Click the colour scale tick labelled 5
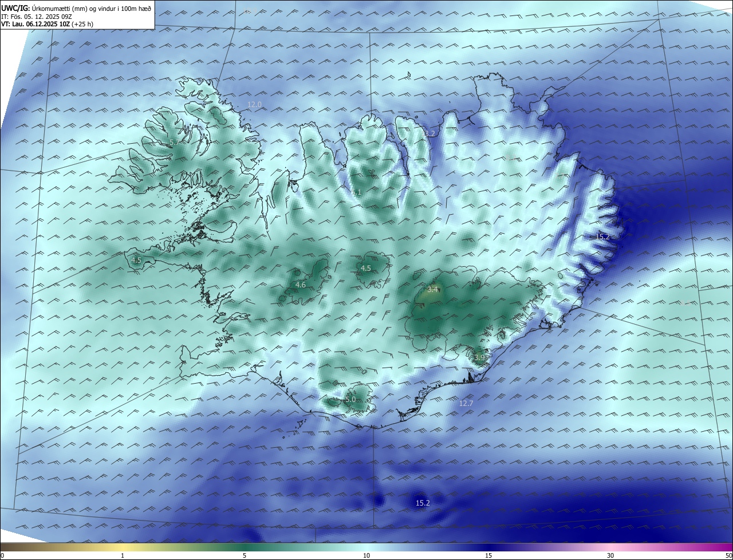The width and height of the screenshot is (733, 560). point(245,555)
